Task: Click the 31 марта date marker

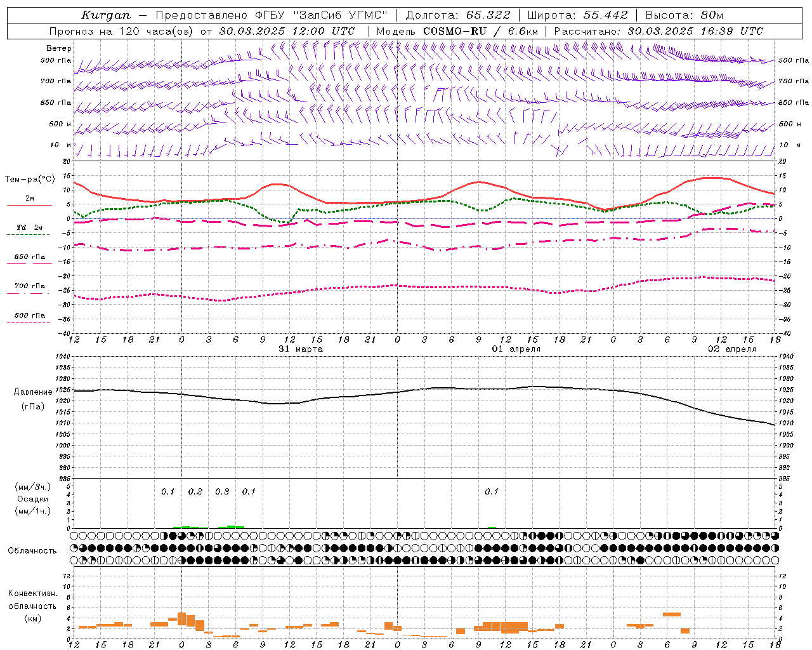Action: pyautogui.click(x=301, y=349)
